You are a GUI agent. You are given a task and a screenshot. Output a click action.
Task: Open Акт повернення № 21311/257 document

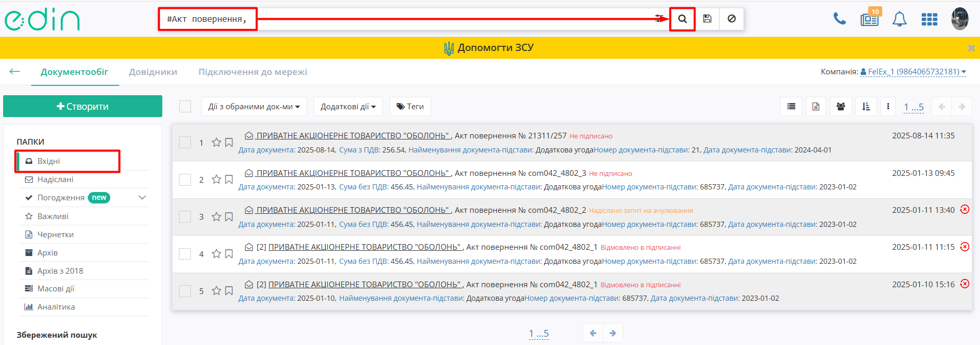coord(510,136)
